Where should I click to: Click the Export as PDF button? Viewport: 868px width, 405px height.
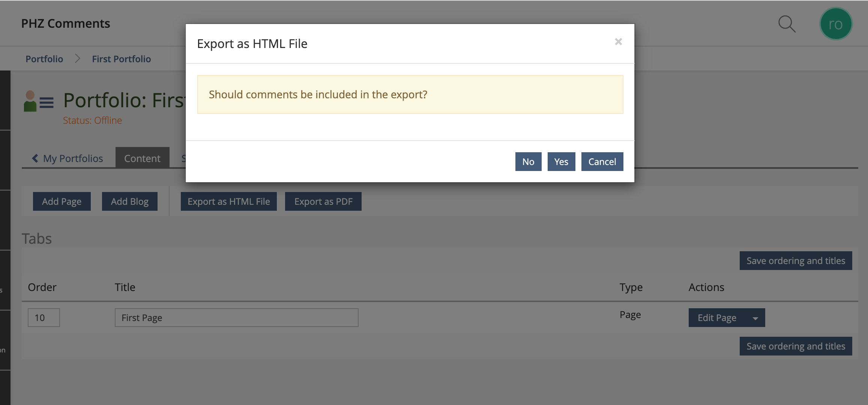(x=323, y=201)
